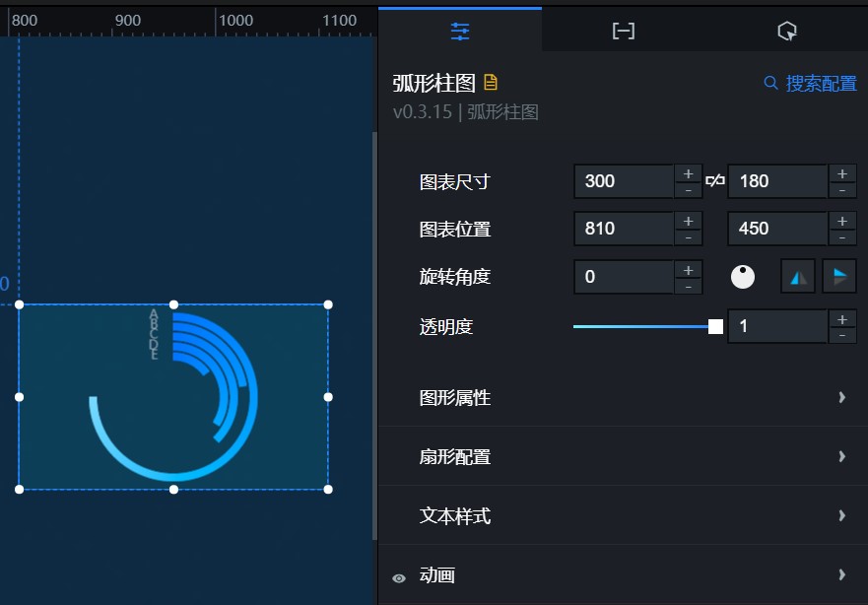Screen dimensions: 868x605
Task: Click the right-middle resize handle of chart
Action: point(328,397)
